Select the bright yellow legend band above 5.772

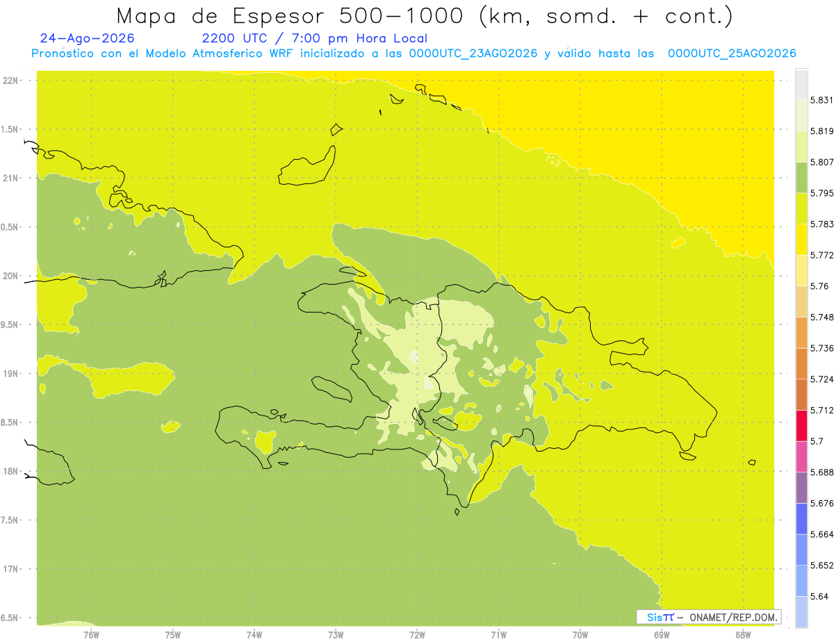[801, 240]
